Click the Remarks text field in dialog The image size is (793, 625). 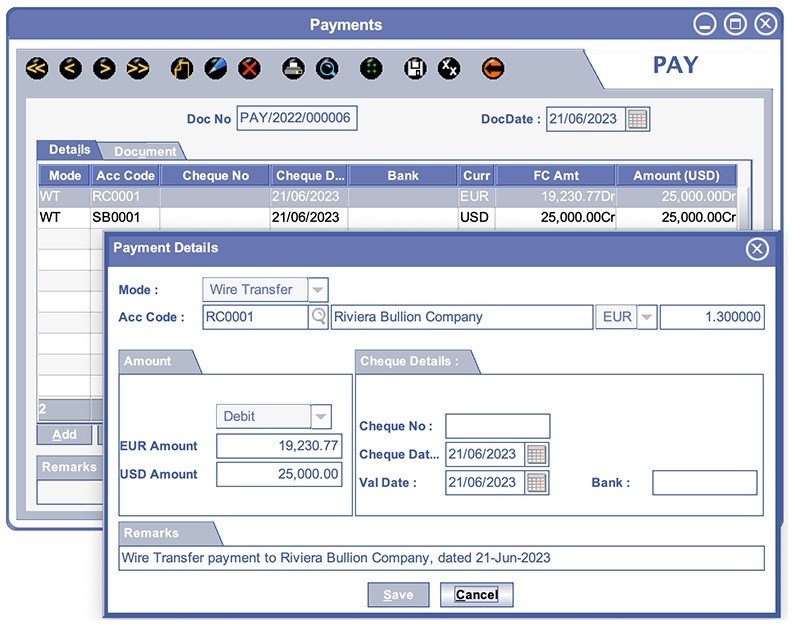click(x=442, y=558)
